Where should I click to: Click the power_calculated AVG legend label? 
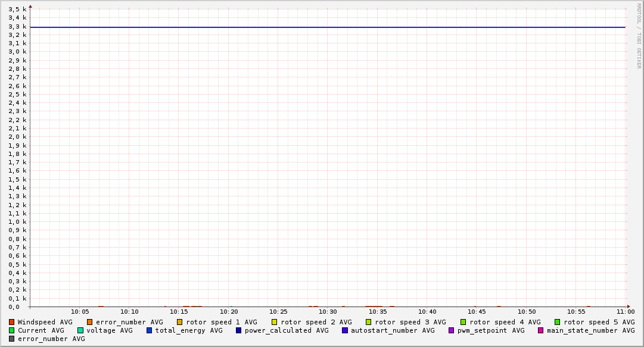tap(287, 330)
